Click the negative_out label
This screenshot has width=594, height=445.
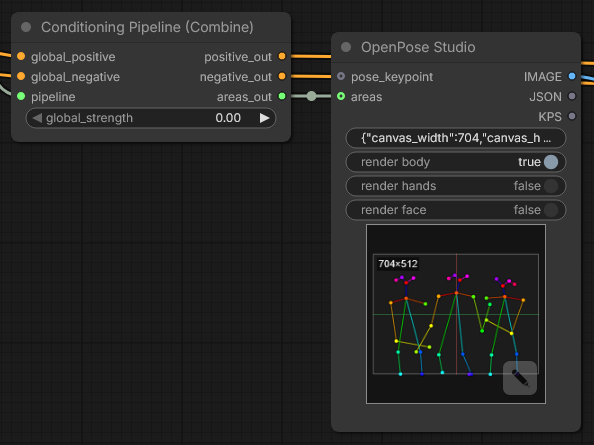pos(236,77)
